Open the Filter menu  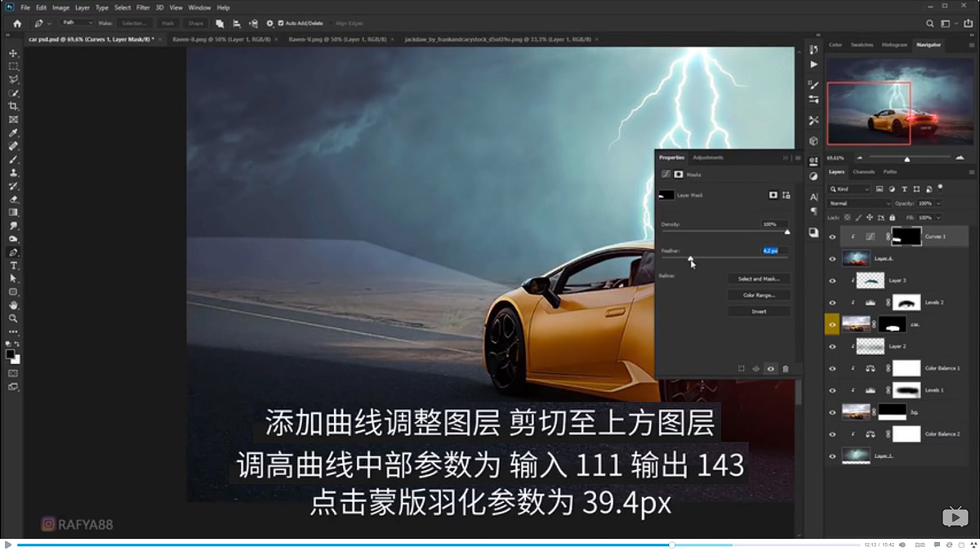[142, 7]
